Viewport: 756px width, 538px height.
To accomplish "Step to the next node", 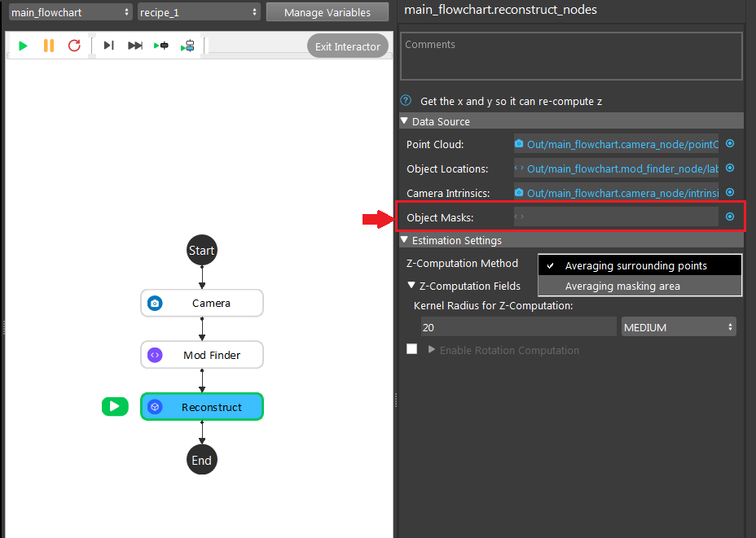I will 109,46.
